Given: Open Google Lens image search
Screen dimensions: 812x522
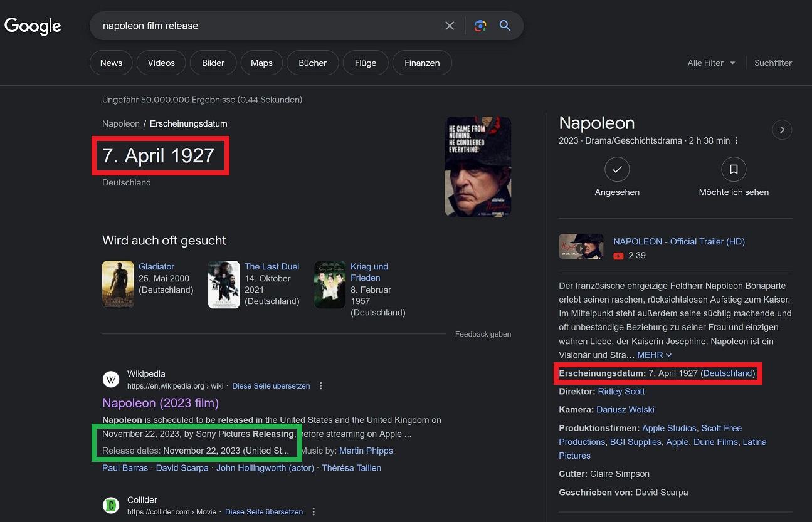Looking at the screenshot, I should click(x=480, y=26).
